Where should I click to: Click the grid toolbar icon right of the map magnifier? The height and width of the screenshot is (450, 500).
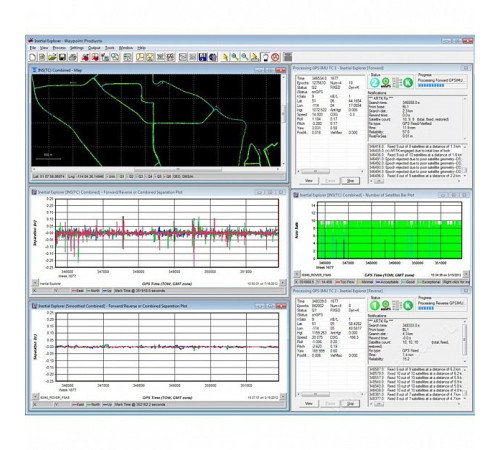tap(128, 57)
